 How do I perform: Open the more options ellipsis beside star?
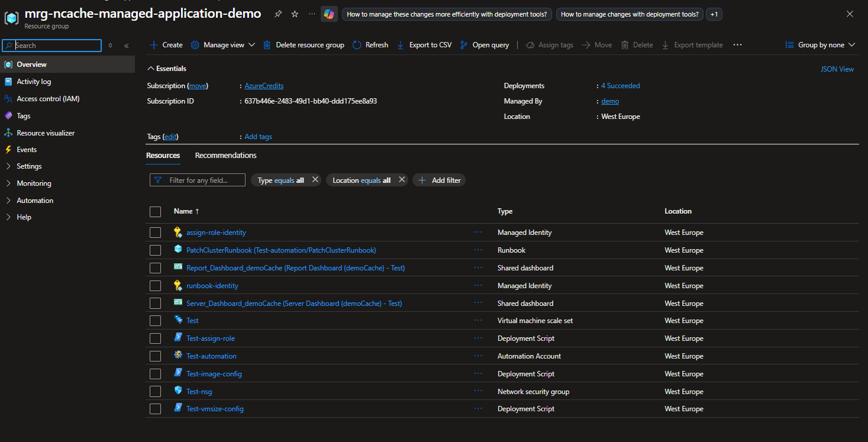312,14
